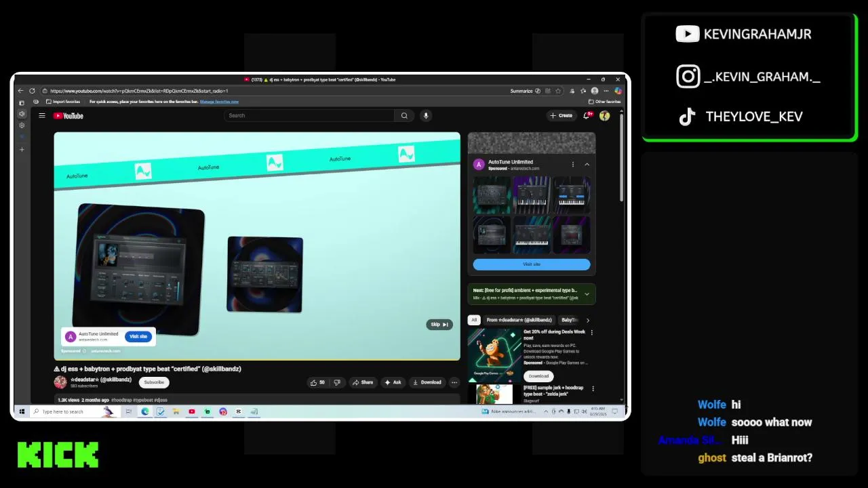Image resolution: width=868 pixels, height=488 pixels.
Task: Click the browser address bar URL
Action: (x=139, y=91)
